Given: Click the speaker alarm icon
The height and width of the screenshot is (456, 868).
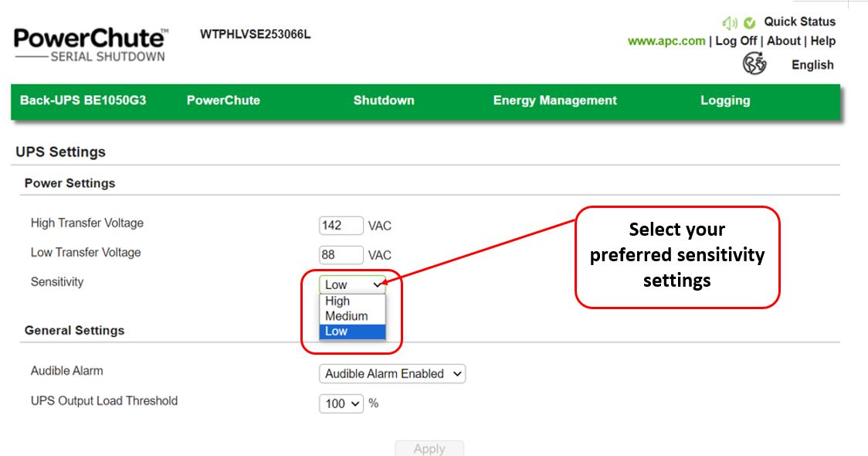Looking at the screenshot, I should [730, 22].
